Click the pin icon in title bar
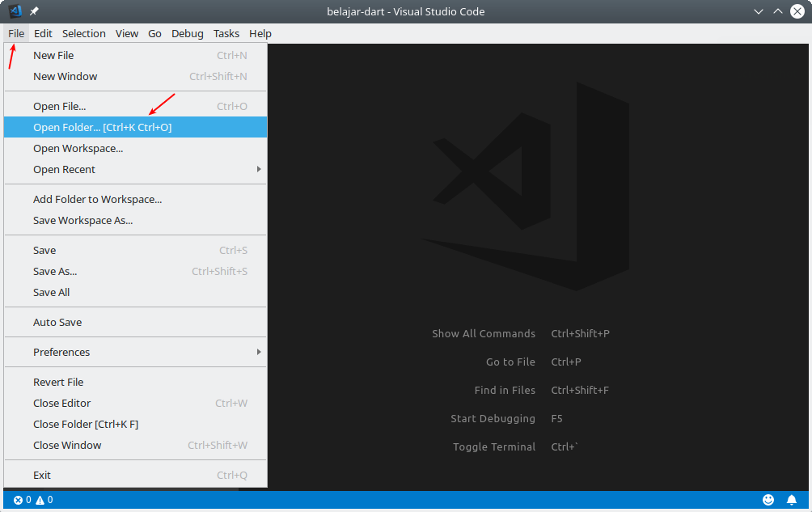Screen dimensions: 812x512 [34, 11]
